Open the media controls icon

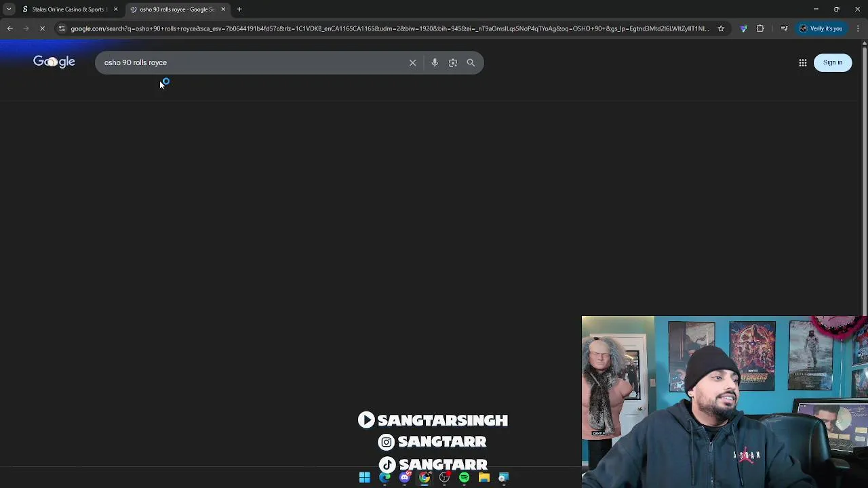pos(784,28)
